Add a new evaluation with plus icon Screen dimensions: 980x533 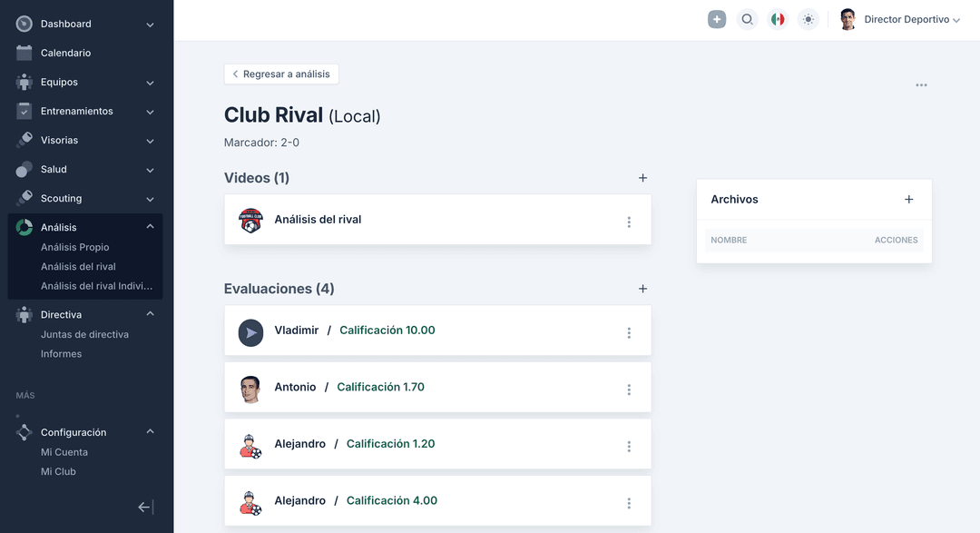(x=642, y=289)
